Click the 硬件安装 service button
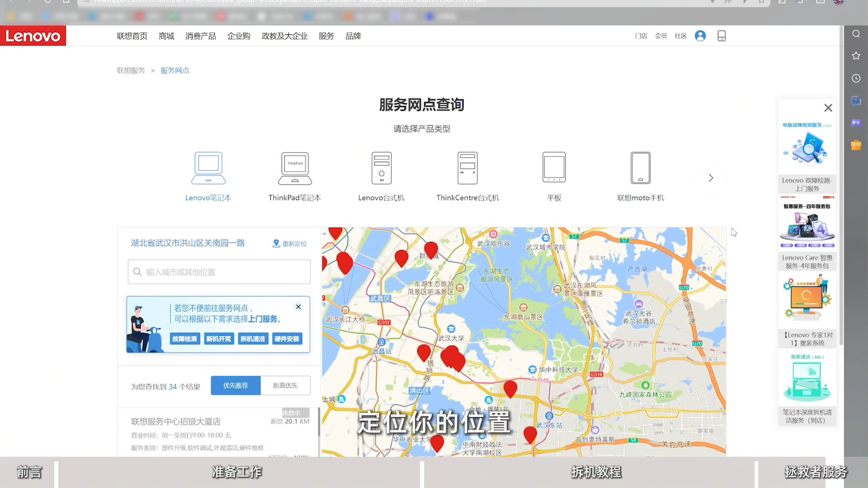The height and width of the screenshot is (488, 868). click(x=287, y=339)
